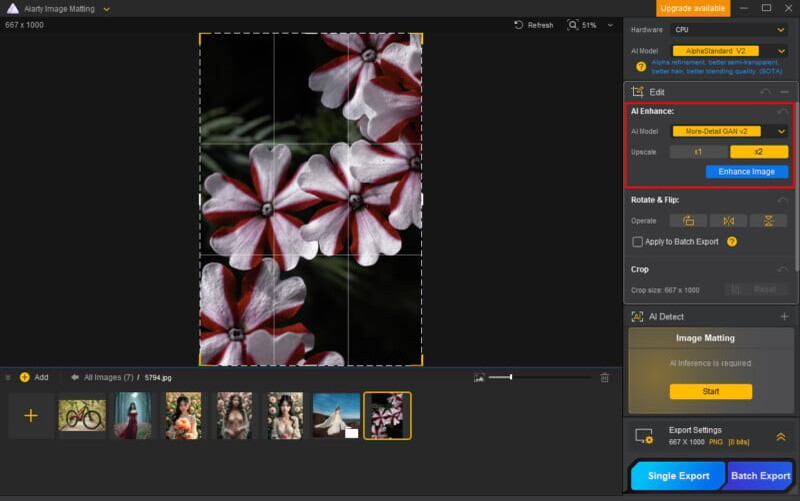Click the right panel vertical scrollbar

pyautogui.click(x=796, y=186)
